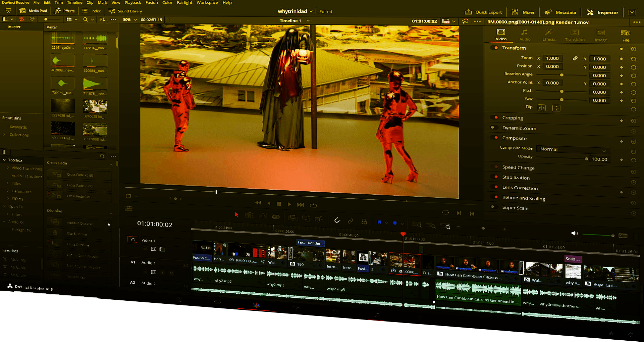
Task: Toggle Speed Change on/off
Action: [495, 167]
